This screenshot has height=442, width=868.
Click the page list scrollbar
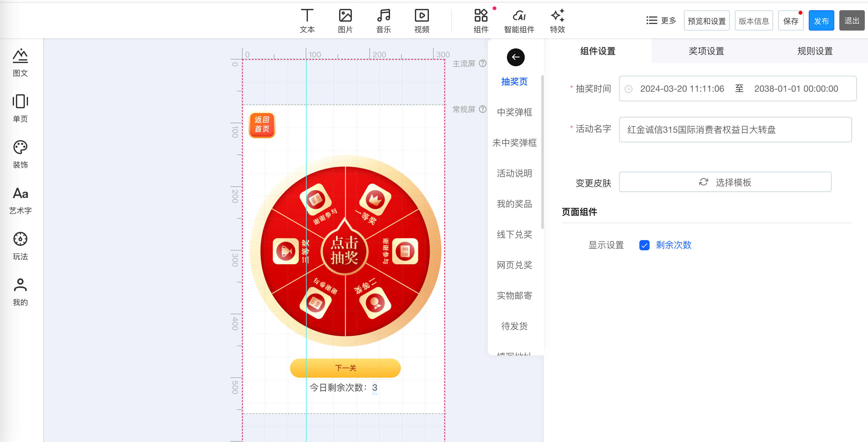[542, 152]
